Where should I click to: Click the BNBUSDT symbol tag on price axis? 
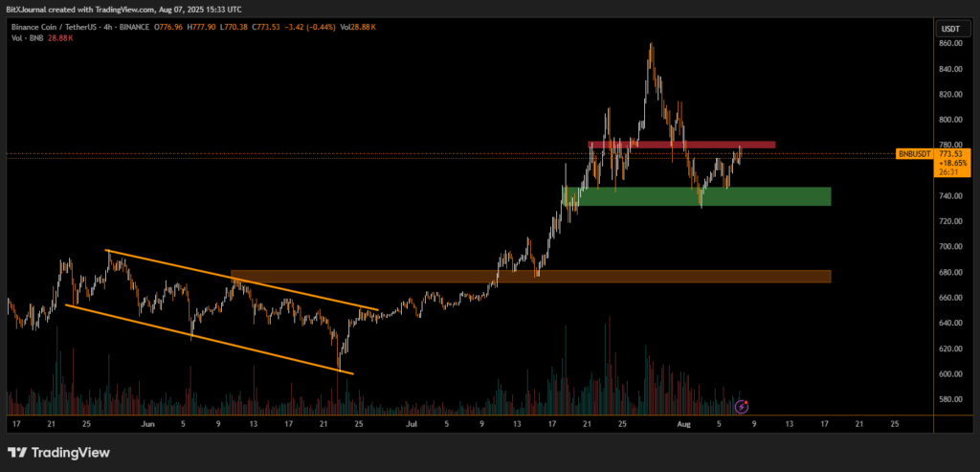pyautogui.click(x=914, y=153)
